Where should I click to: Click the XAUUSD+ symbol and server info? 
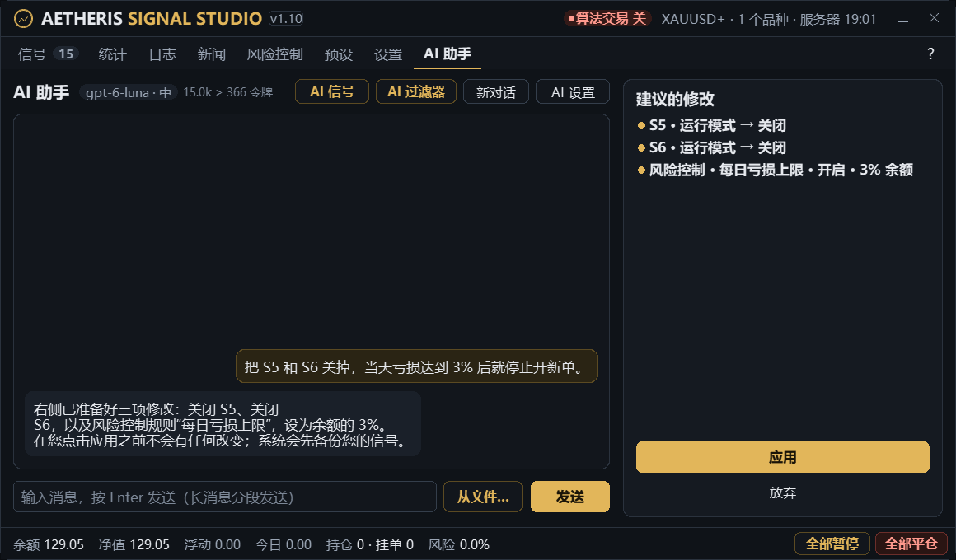tap(768, 19)
